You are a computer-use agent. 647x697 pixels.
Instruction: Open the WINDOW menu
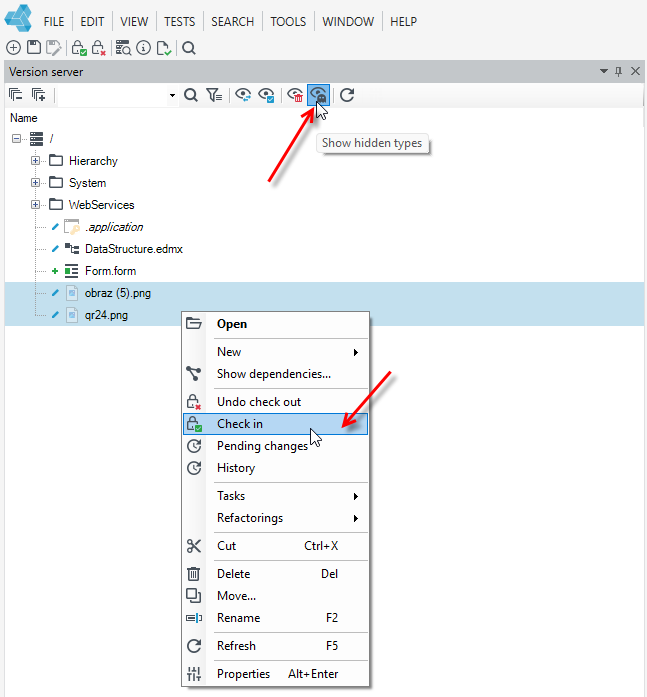click(x=348, y=21)
